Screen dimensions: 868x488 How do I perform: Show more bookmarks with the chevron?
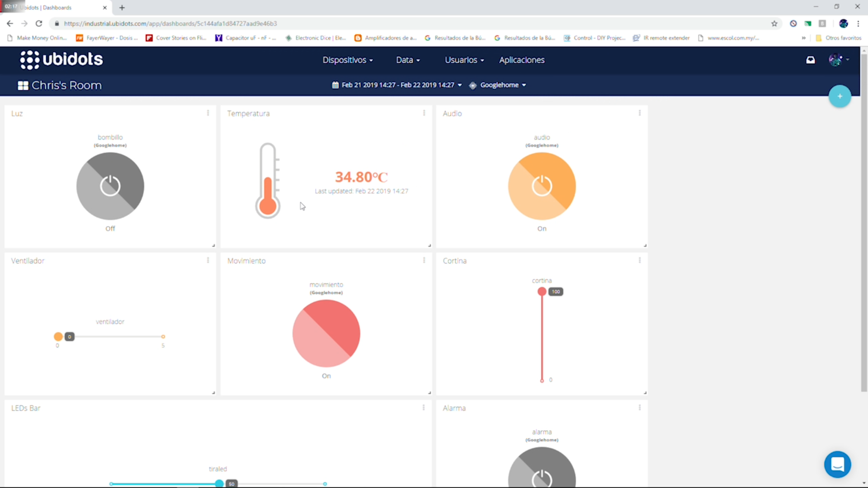tap(803, 38)
